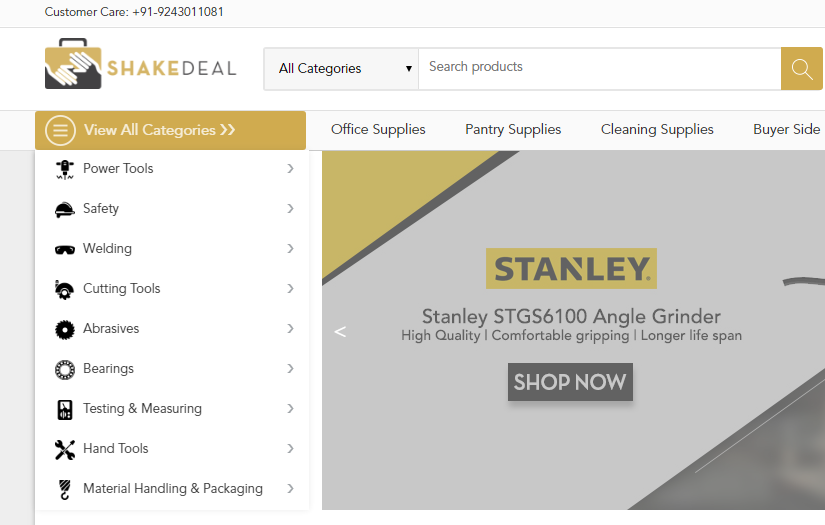
Task: Click the Bearings ring icon
Action: click(x=65, y=369)
